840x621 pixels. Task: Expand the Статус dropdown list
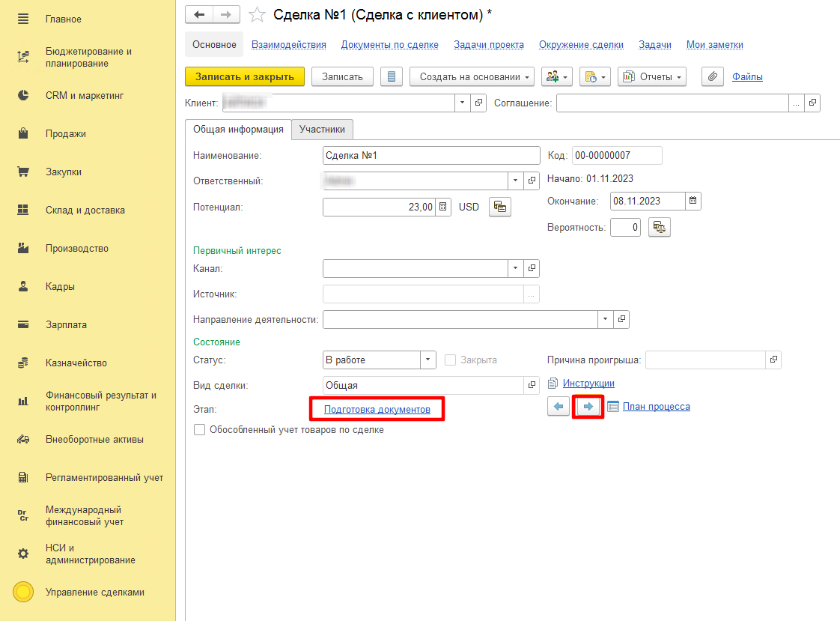point(428,360)
